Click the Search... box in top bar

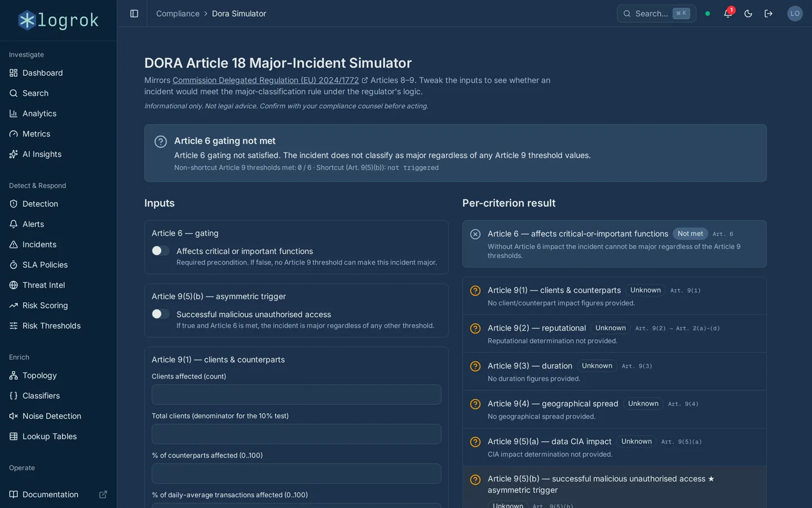click(x=656, y=14)
